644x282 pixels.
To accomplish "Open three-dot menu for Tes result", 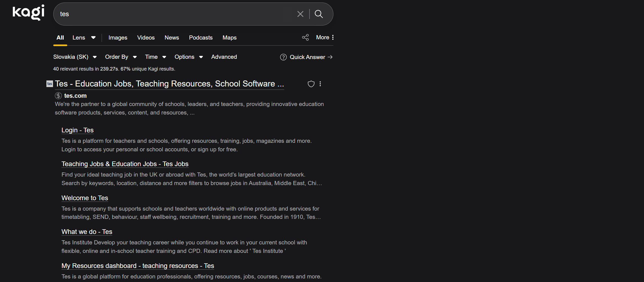I will click(x=320, y=84).
